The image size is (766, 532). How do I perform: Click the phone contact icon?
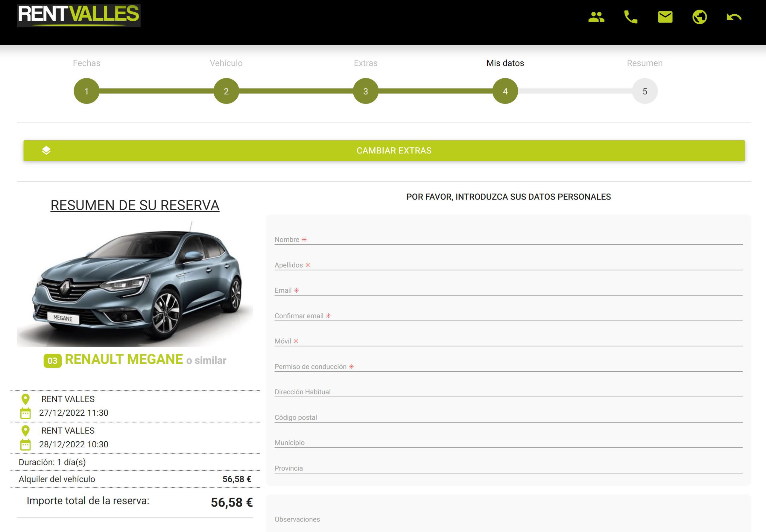tap(631, 17)
